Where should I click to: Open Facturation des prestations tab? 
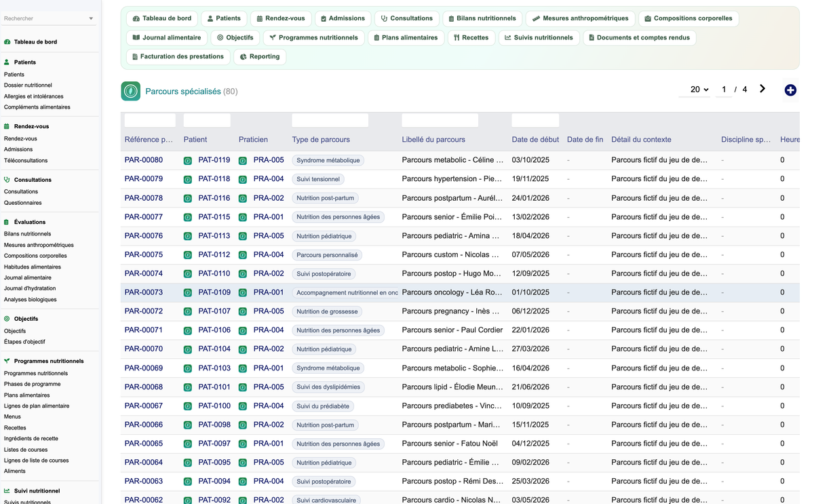[178, 56]
